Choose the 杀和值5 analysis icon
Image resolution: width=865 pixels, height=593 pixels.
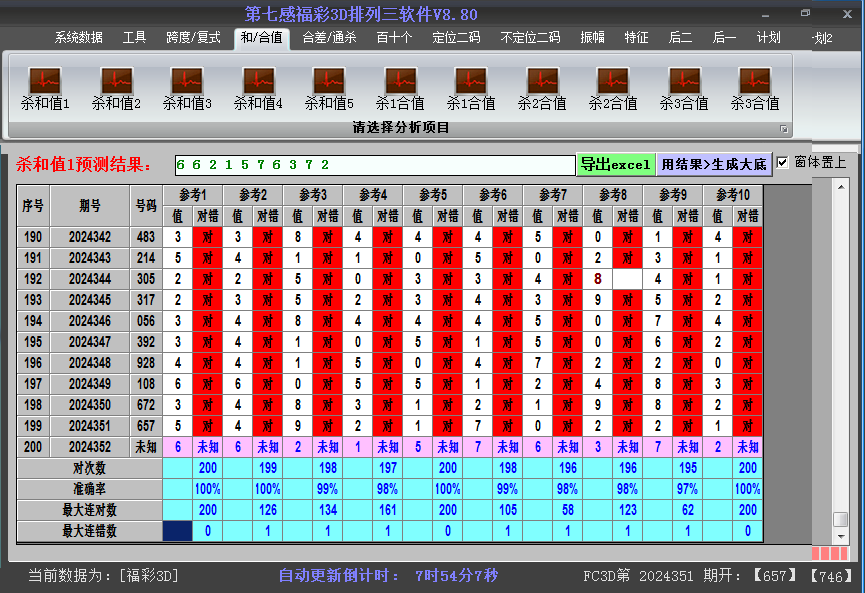click(329, 88)
